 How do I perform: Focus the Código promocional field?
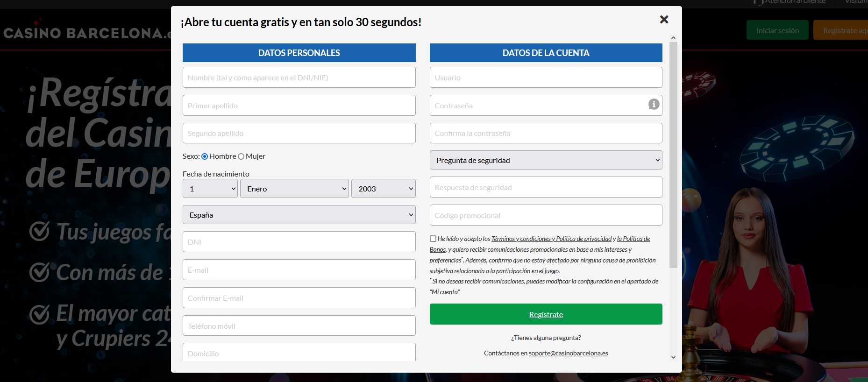tap(546, 215)
